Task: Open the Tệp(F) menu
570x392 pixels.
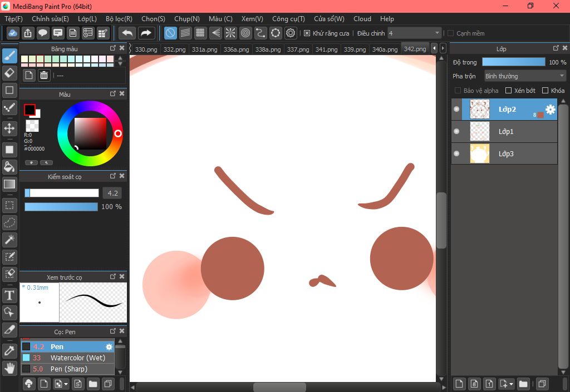Action: [13, 19]
